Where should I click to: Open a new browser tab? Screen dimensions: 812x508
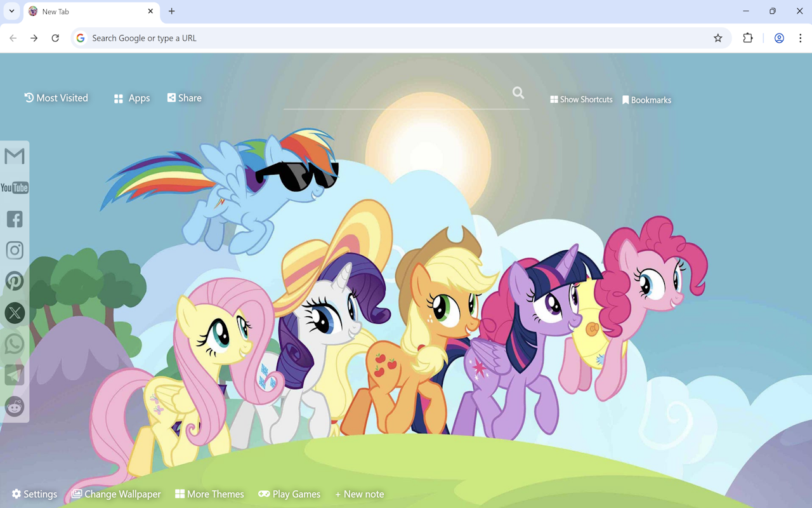tap(172, 11)
